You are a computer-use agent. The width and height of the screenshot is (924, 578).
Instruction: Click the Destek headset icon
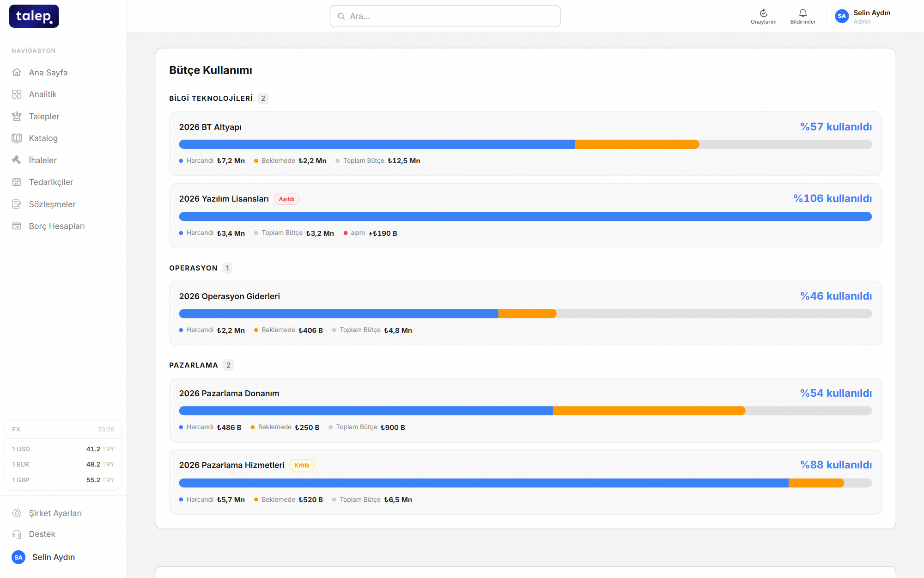coord(17,534)
